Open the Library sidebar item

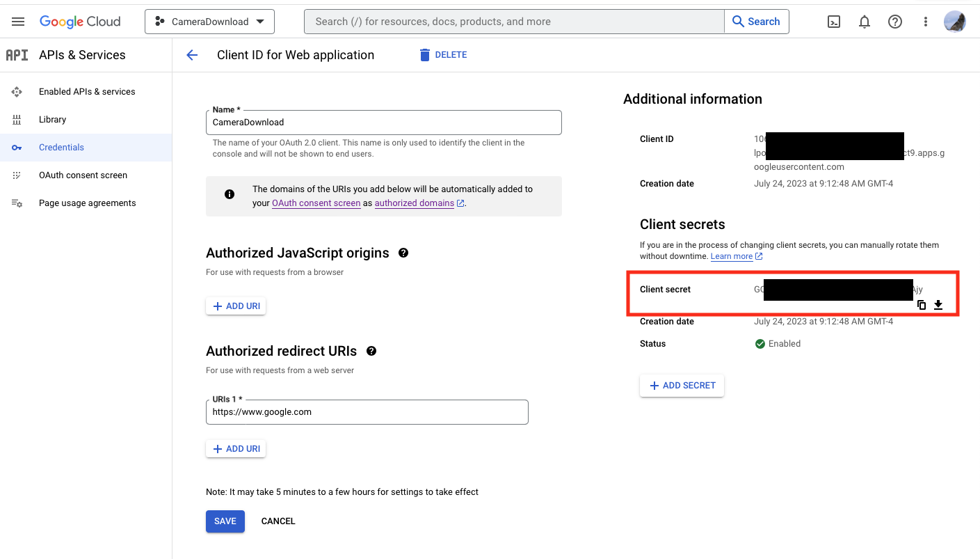52,120
